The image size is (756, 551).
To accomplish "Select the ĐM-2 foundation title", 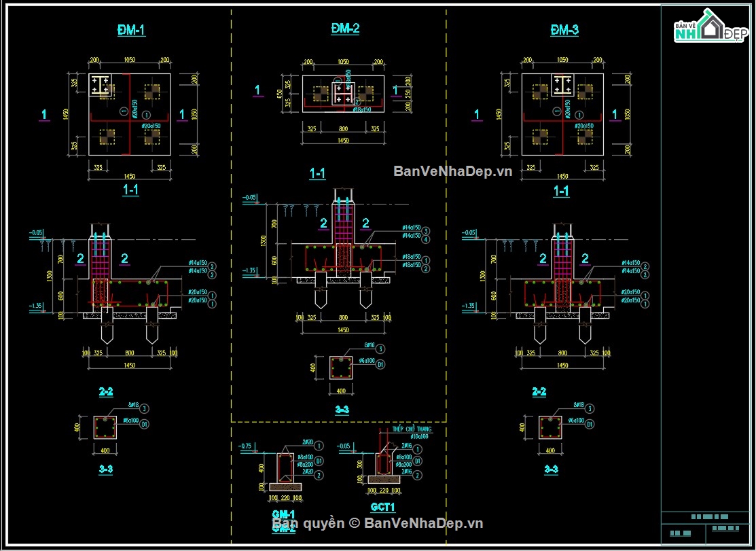I will point(345,29).
